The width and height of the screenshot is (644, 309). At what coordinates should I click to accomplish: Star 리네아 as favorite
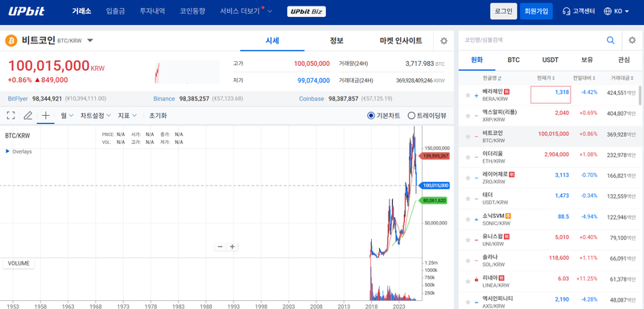click(x=468, y=281)
